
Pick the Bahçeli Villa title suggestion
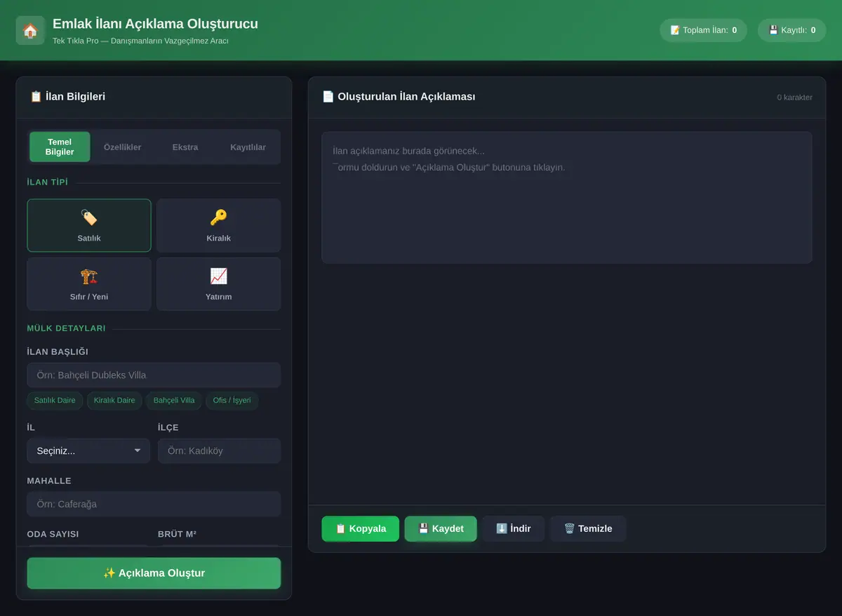click(174, 401)
